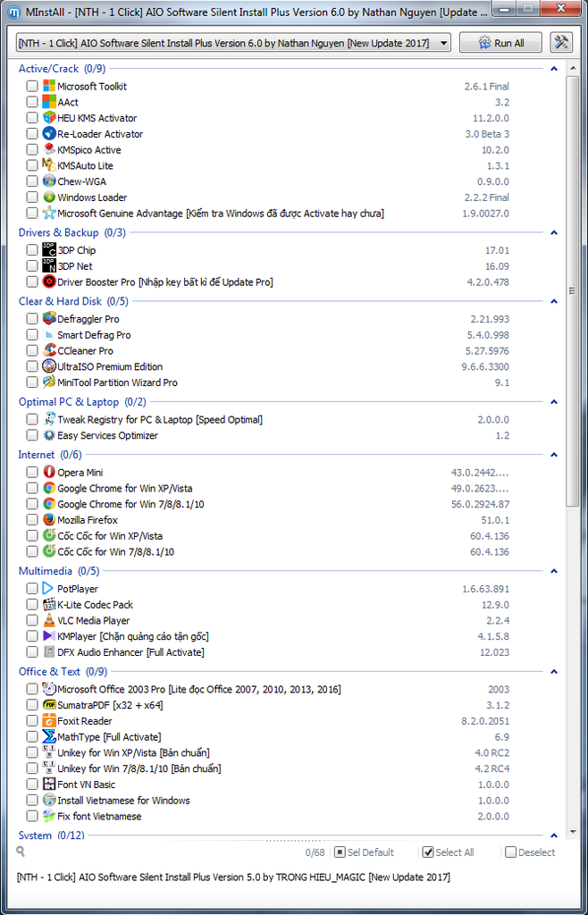Click the CCleaner Pro icon

(x=49, y=350)
